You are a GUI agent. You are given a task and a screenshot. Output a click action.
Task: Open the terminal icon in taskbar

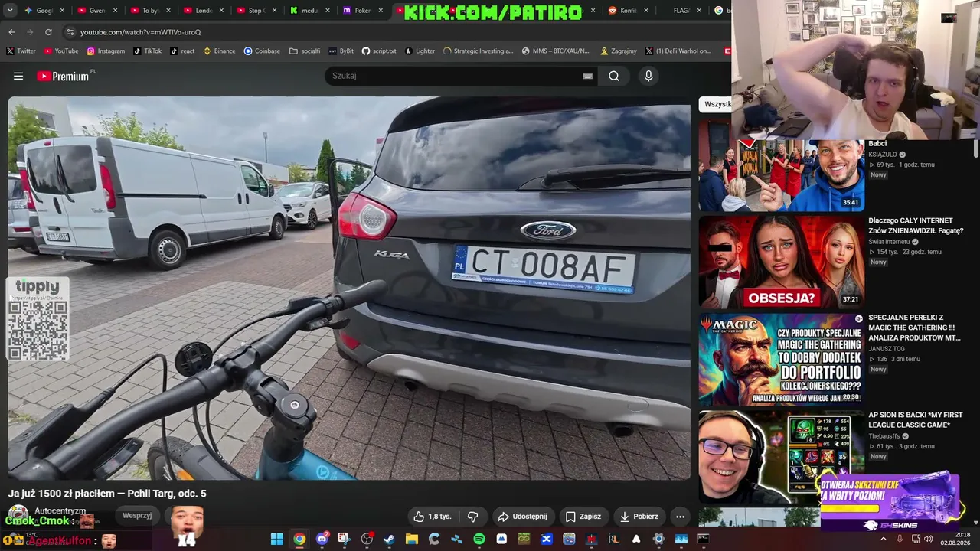(x=704, y=539)
